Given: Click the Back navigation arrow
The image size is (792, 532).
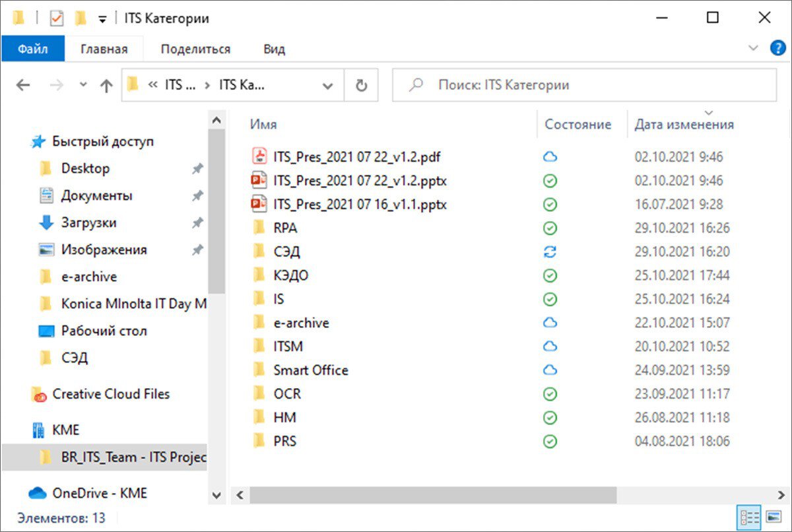Looking at the screenshot, I should (23, 85).
